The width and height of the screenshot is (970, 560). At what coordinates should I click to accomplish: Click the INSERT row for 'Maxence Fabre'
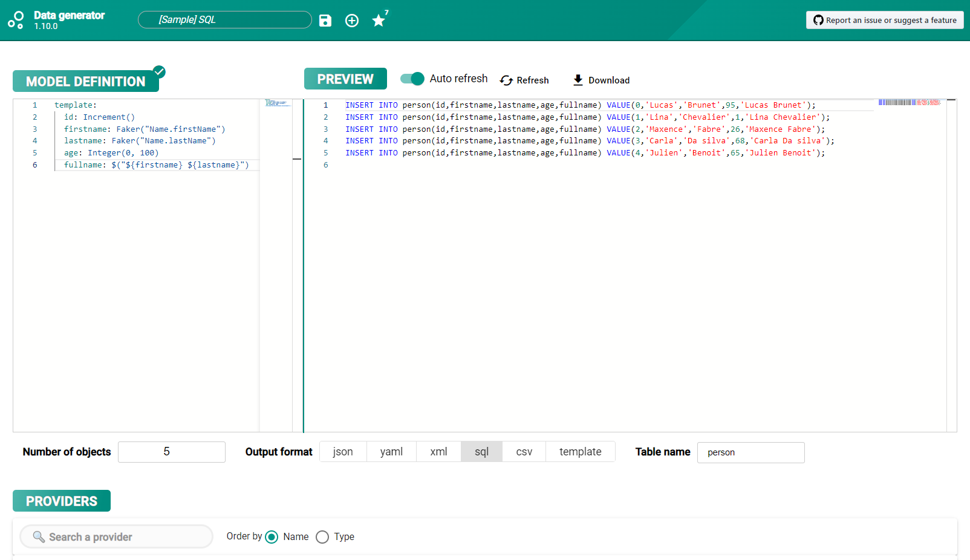[585, 129]
